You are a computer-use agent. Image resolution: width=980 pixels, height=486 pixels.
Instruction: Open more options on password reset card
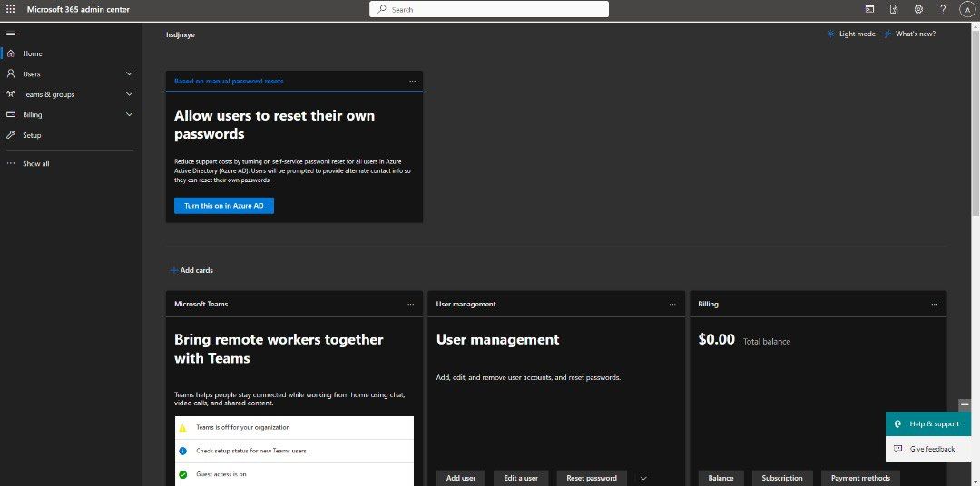pyautogui.click(x=413, y=82)
